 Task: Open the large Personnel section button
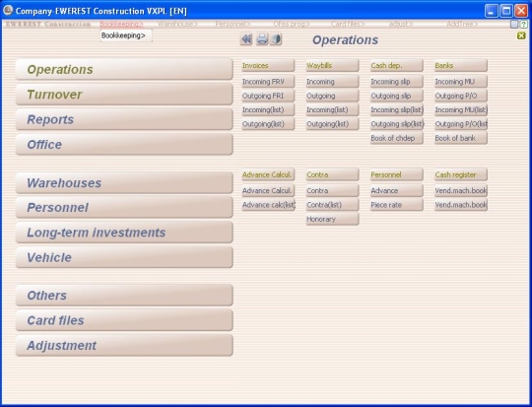(124, 207)
